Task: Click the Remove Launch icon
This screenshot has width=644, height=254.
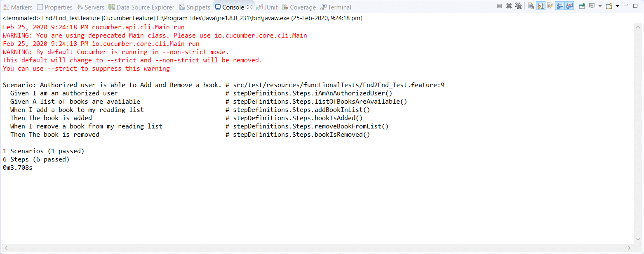Action: tap(509, 6)
